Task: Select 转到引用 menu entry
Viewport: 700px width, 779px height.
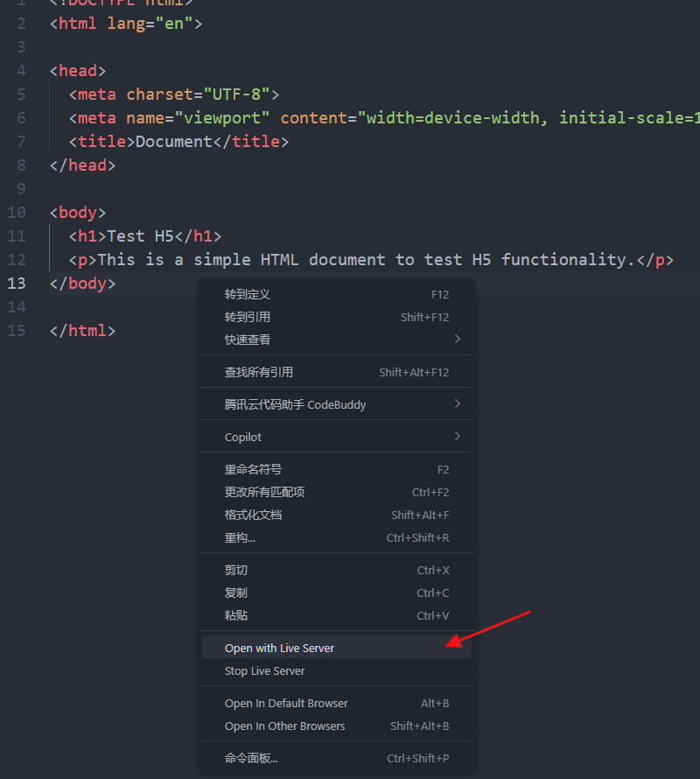Action: pos(336,318)
